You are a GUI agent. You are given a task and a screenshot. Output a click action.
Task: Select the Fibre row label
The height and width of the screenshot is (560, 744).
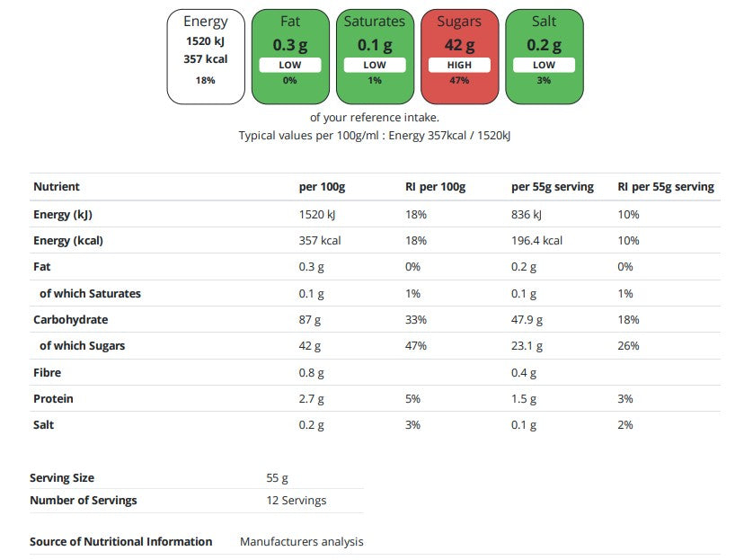pyautogui.click(x=48, y=372)
